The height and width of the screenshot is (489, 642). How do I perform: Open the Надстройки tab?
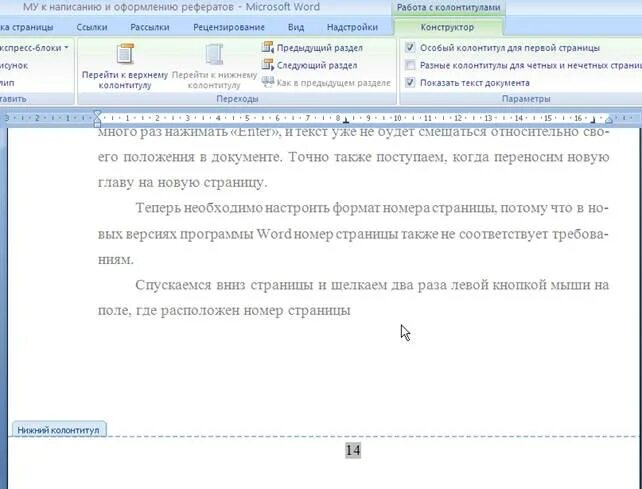pyautogui.click(x=352, y=27)
